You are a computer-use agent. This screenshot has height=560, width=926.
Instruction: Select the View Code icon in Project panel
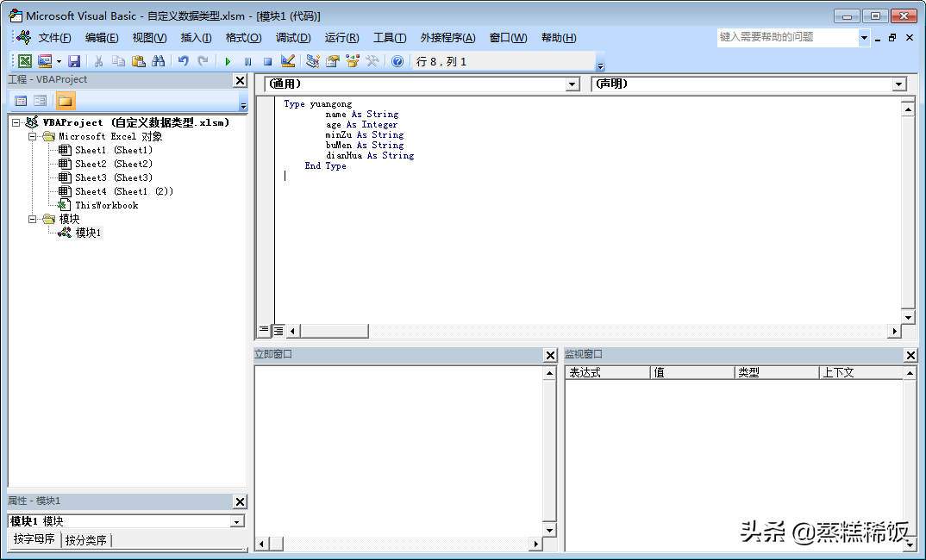tap(21, 100)
